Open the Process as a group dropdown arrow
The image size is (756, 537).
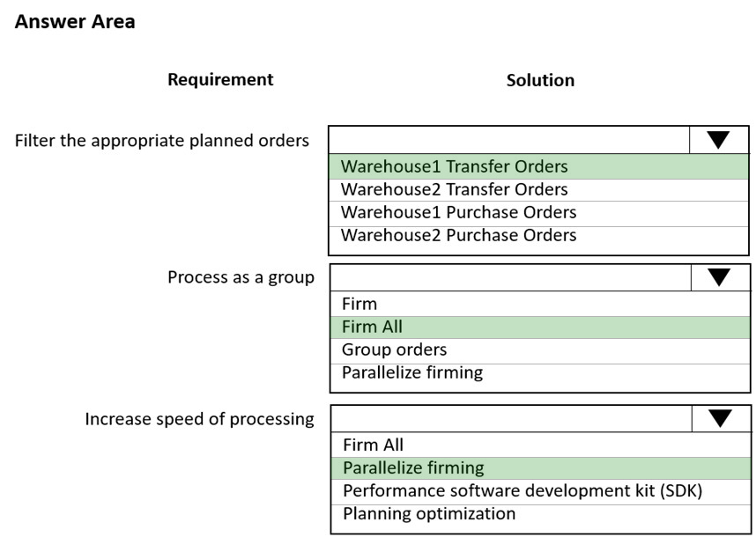pos(719,277)
